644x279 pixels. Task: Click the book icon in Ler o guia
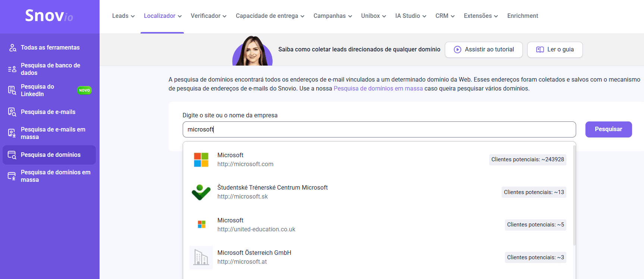click(x=540, y=50)
